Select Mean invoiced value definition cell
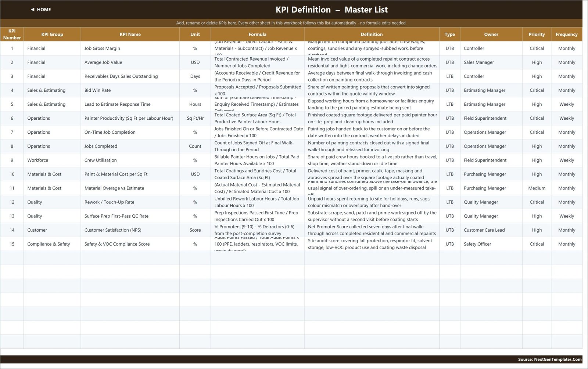This screenshot has width=588, height=369. click(x=372, y=62)
